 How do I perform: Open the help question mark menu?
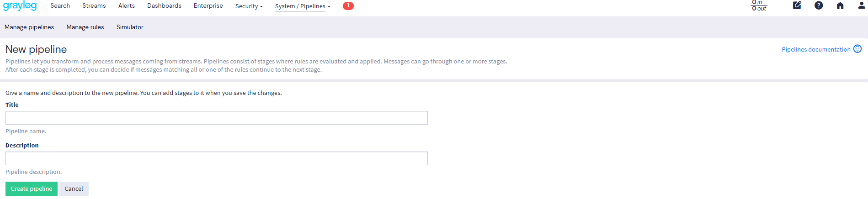[x=819, y=5]
